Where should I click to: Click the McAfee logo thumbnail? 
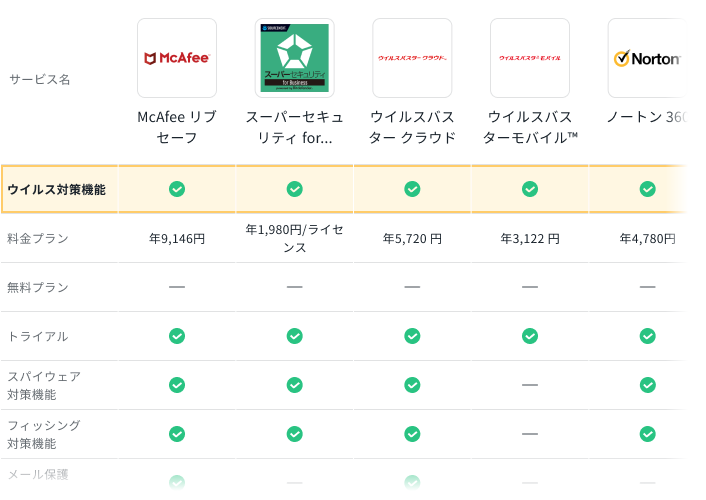pos(177,58)
